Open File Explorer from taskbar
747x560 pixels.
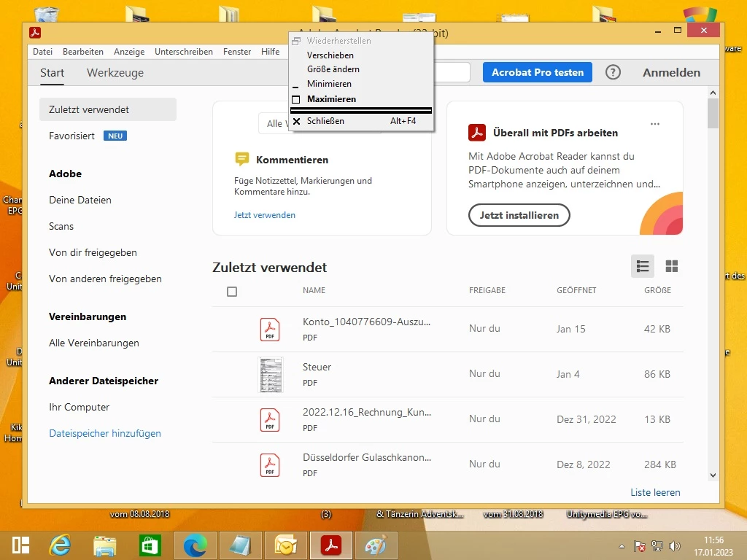(105, 545)
